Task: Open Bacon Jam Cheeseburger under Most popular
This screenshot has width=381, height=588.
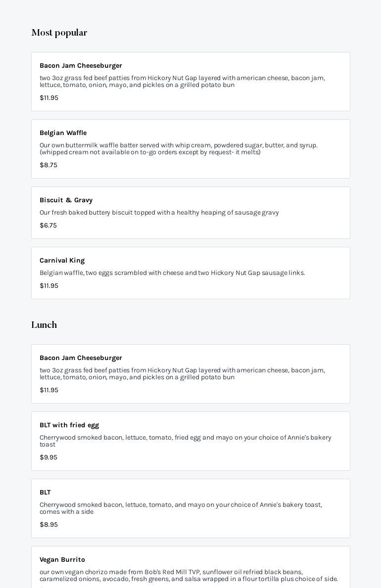Action: tap(81, 66)
